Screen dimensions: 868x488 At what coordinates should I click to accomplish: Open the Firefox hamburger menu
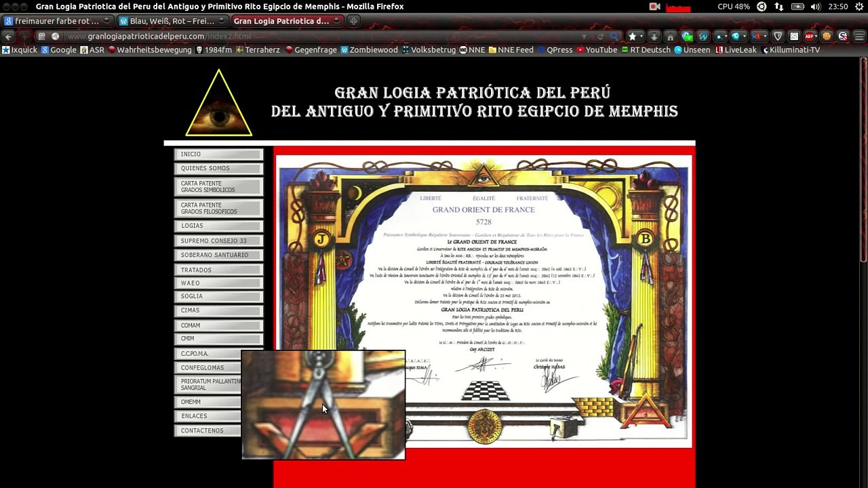(859, 37)
